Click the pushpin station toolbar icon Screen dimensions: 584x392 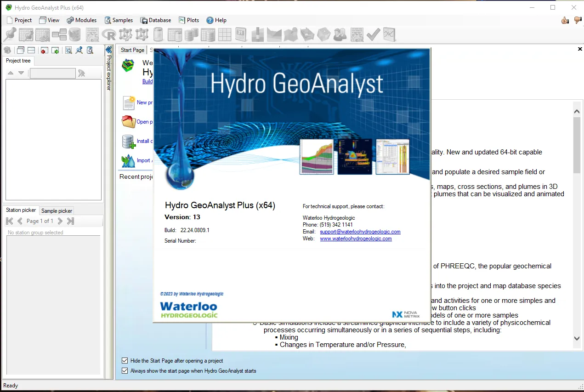10,34
